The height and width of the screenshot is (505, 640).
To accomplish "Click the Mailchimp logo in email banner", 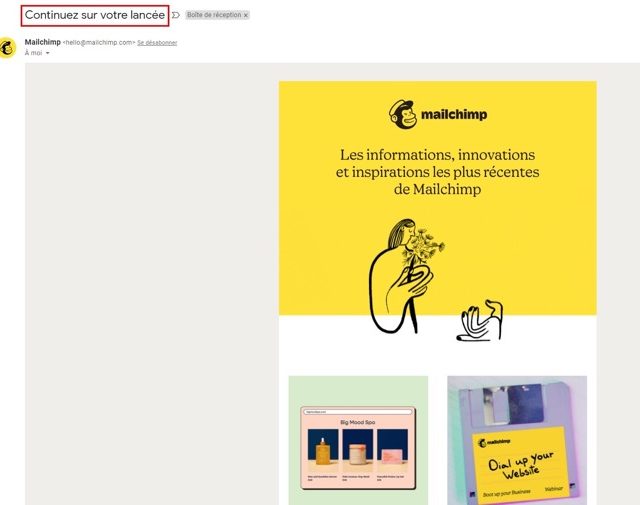I will pos(438,114).
